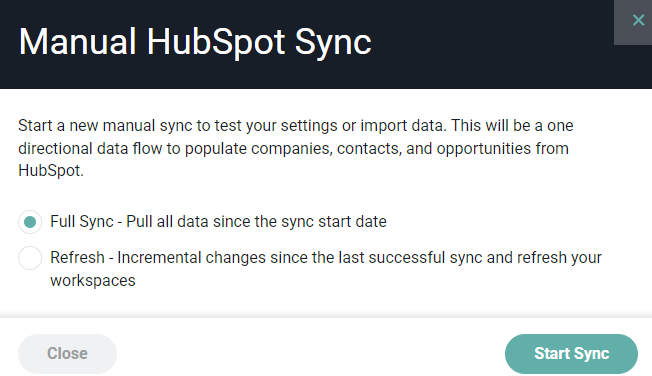This screenshot has height=376, width=652.
Task: Click the Manual HubSpot Sync title
Action: (195, 42)
